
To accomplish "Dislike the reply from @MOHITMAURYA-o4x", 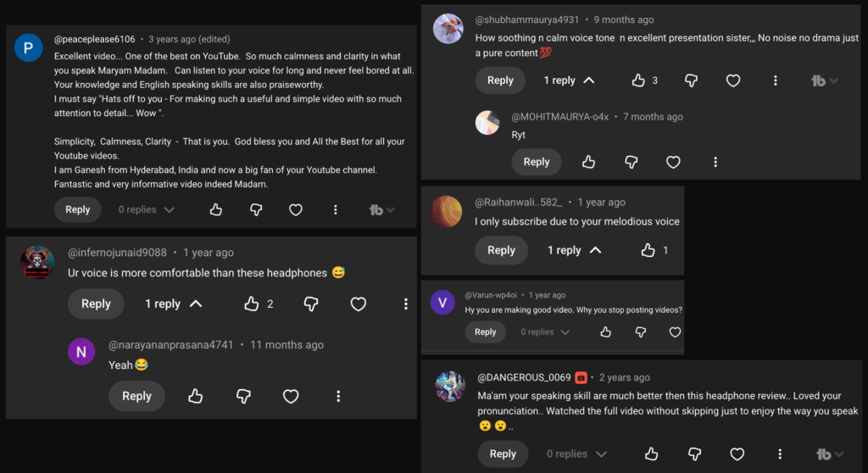I will point(631,162).
